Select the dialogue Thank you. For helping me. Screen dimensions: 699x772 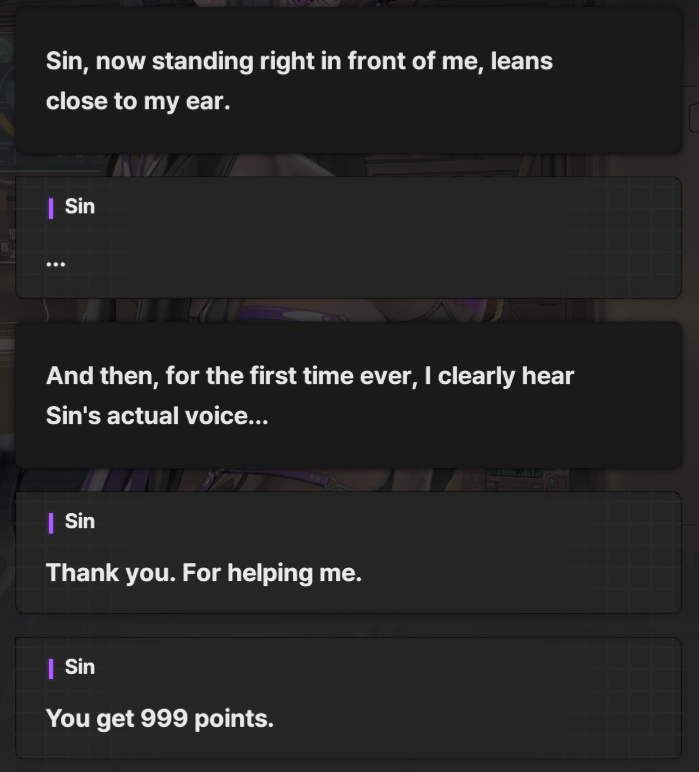pyautogui.click(x=204, y=573)
